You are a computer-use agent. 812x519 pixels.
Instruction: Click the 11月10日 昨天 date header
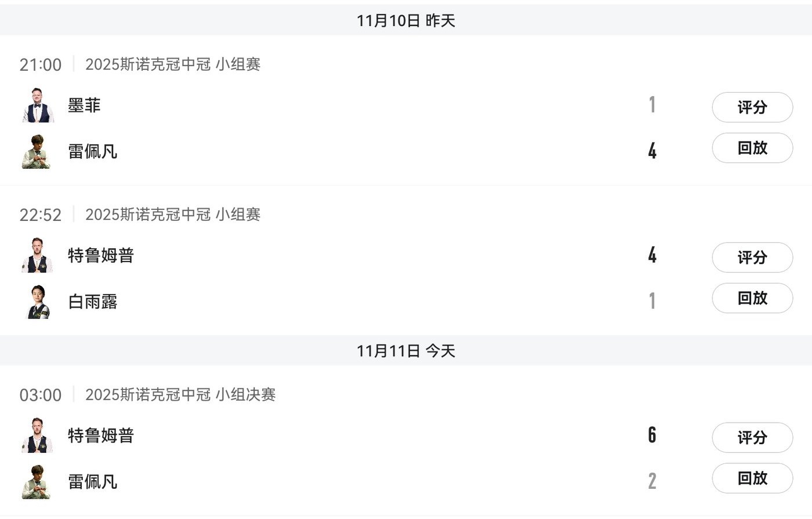point(406,21)
